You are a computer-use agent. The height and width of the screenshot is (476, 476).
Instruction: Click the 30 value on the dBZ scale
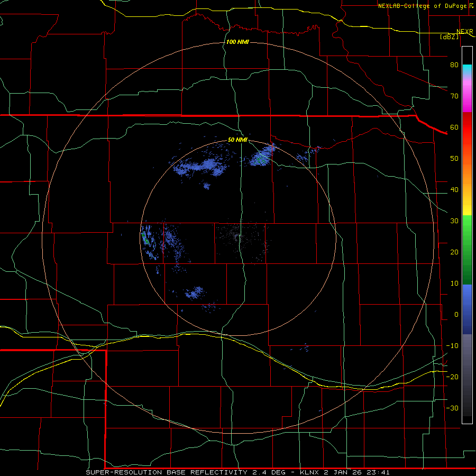pyautogui.click(x=454, y=221)
